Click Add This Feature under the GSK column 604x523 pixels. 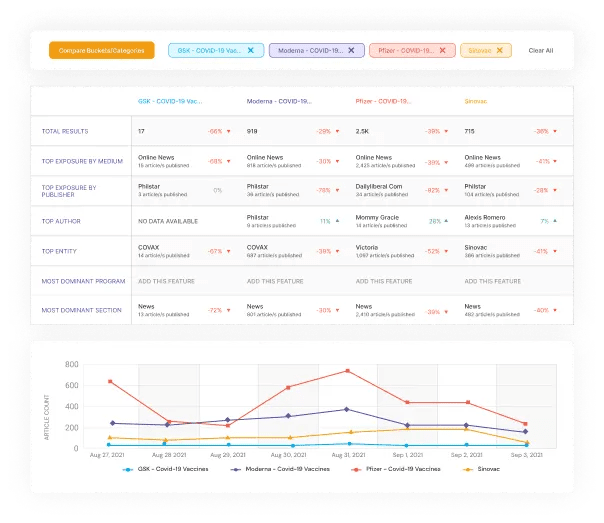tap(164, 281)
